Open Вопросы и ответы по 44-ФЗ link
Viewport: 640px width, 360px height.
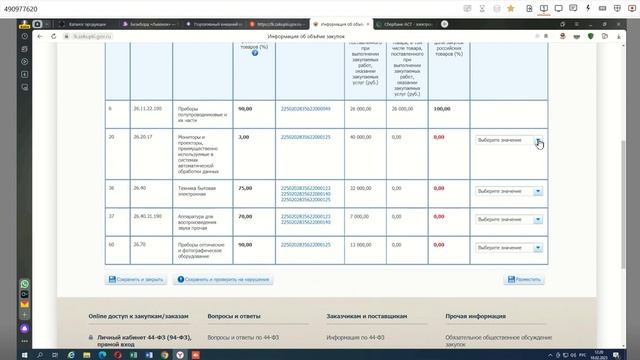click(x=243, y=338)
